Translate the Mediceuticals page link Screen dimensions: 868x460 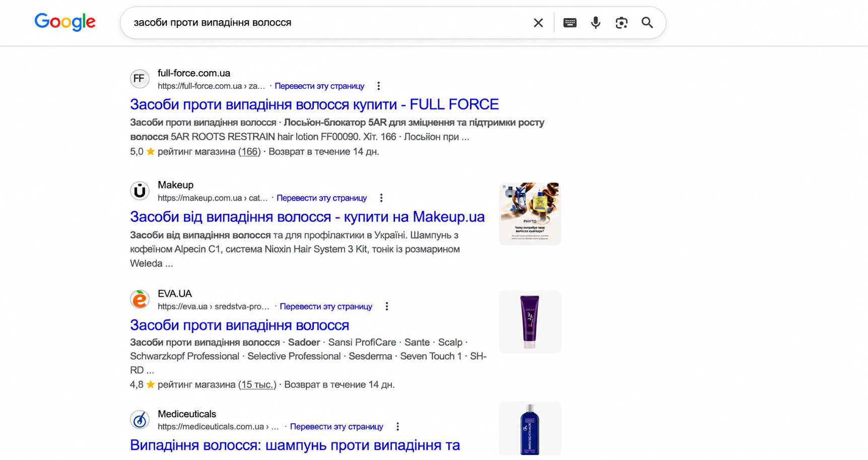coord(337,427)
